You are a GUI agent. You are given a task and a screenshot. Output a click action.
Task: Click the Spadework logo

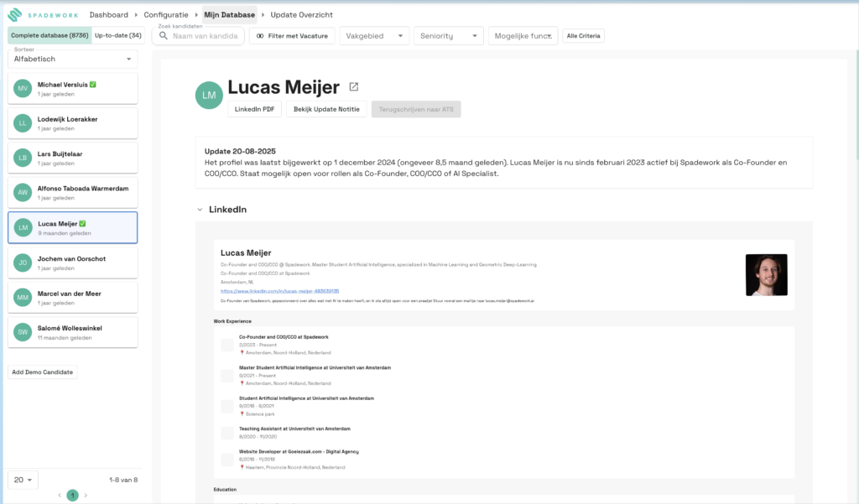pyautogui.click(x=43, y=15)
